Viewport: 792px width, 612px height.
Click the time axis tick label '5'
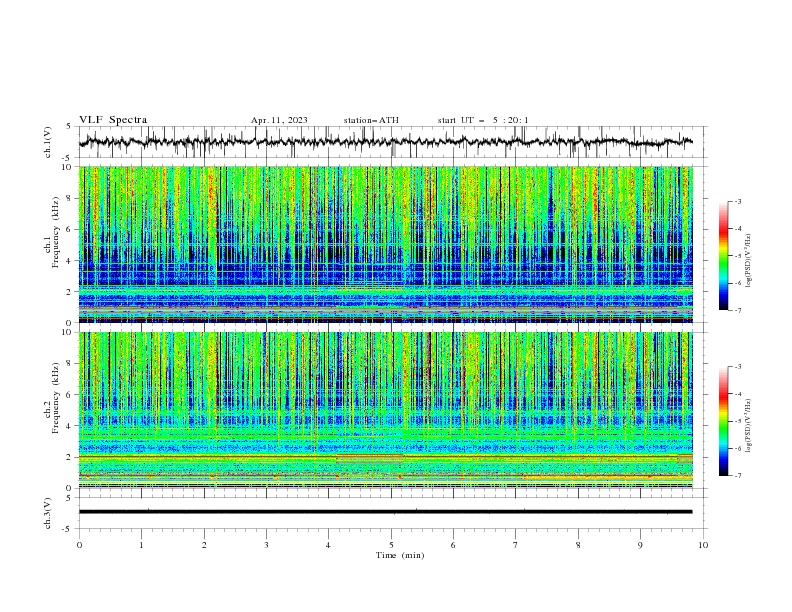[391, 545]
